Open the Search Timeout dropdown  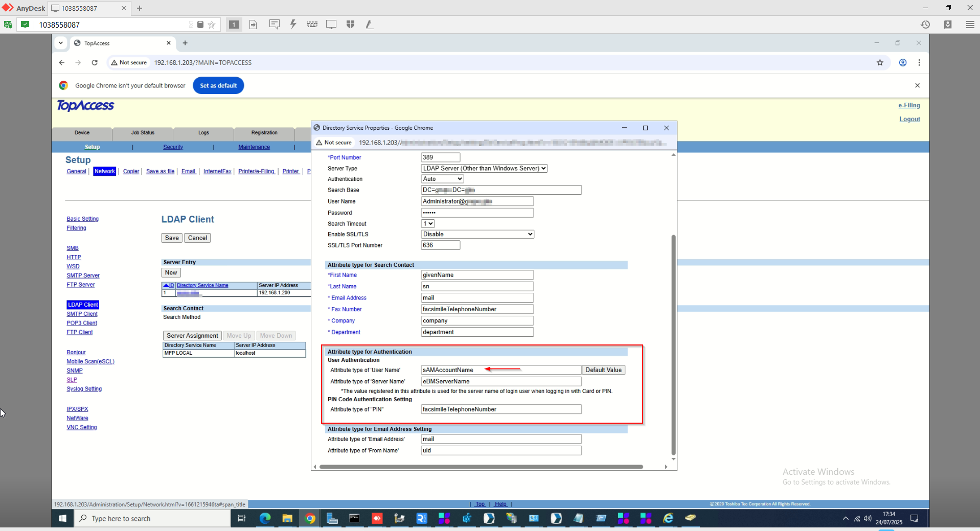[428, 224]
